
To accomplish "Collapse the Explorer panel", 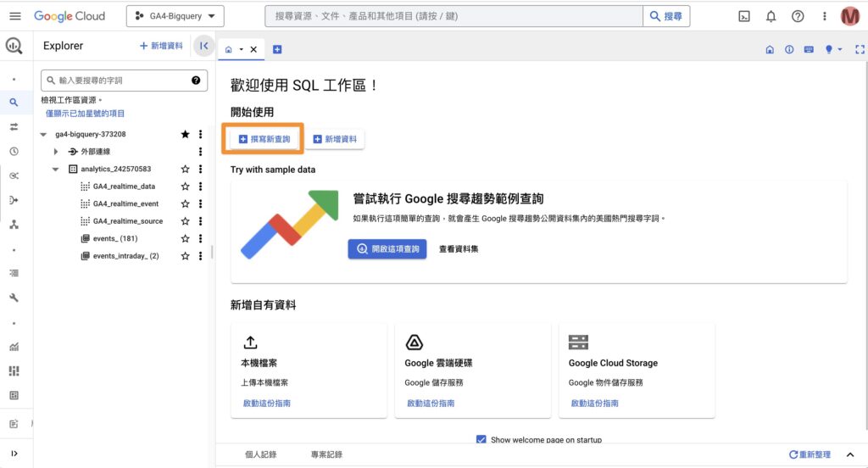I will (x=203, y=46).
